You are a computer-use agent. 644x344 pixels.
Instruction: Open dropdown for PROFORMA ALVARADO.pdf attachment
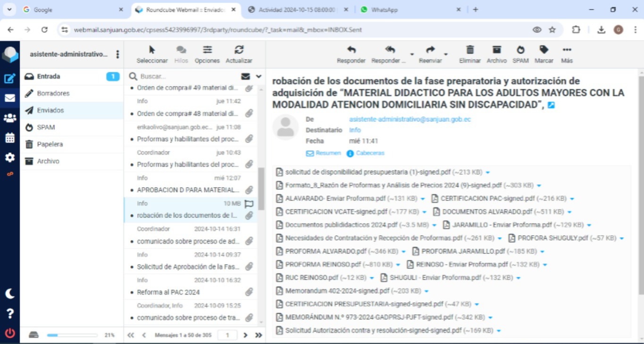[404, 252]
